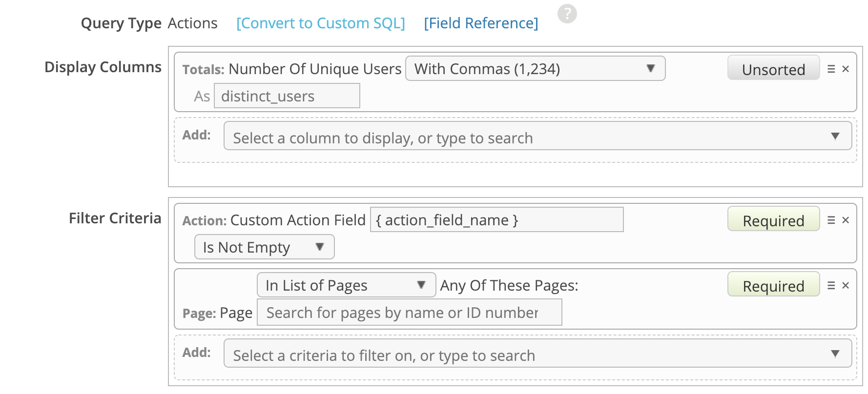This screenshot has width=868, height=394.
Task: Click the Custom Action Field label
Action: click(298, 220)
